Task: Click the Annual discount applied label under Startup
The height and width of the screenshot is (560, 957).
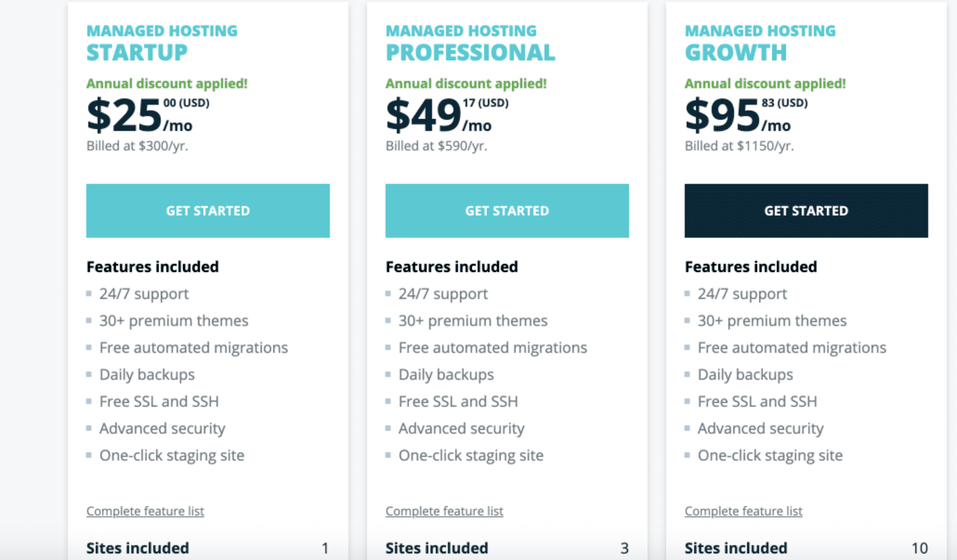Action: point(167,83)
